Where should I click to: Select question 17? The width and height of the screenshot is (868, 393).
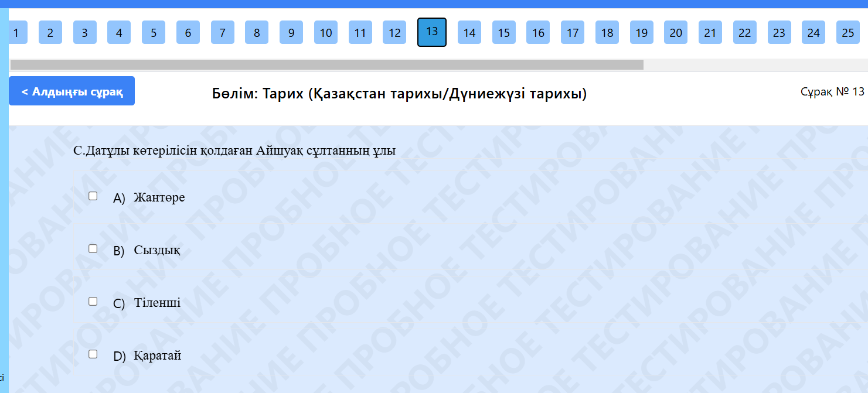click(573, 32)
